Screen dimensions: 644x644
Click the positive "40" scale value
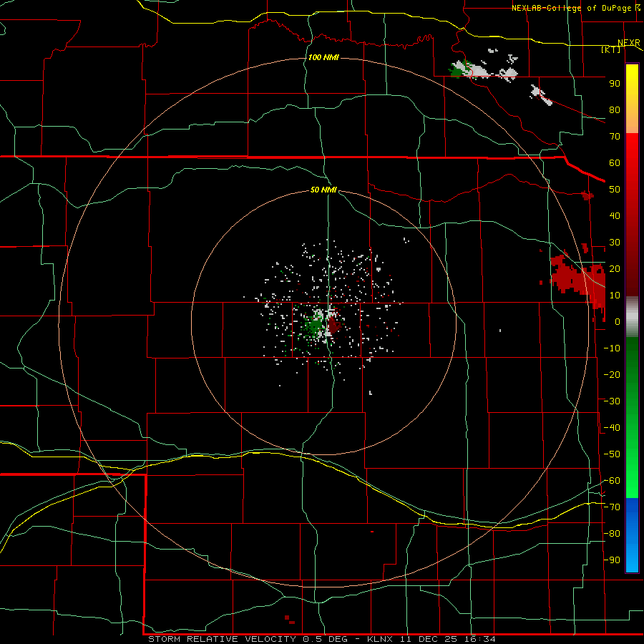pos(615,216)
